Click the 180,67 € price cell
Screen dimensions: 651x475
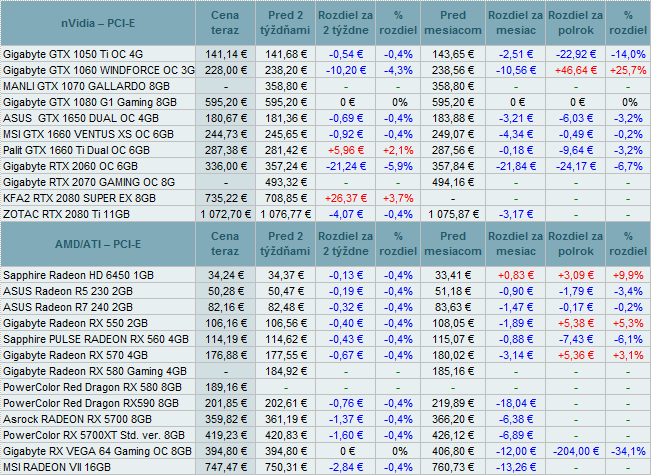click(x=226, y=118)
